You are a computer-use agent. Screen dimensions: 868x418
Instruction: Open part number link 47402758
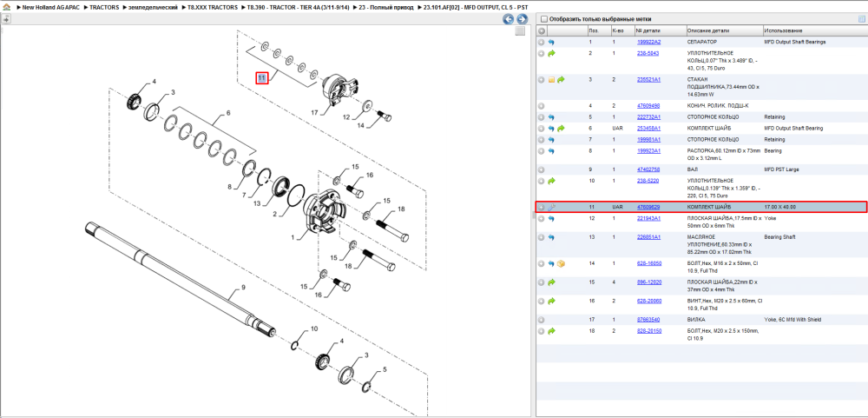click(x=648, y=169)
